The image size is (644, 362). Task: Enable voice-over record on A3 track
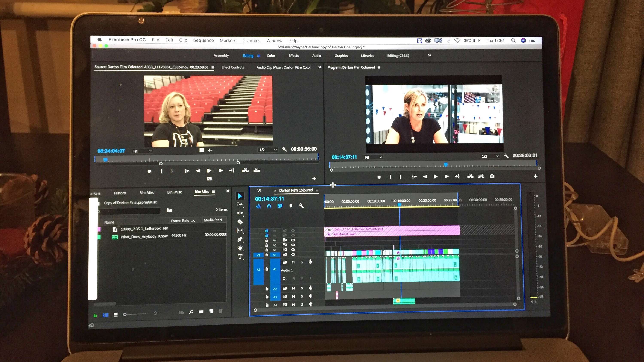coord(310,296)
